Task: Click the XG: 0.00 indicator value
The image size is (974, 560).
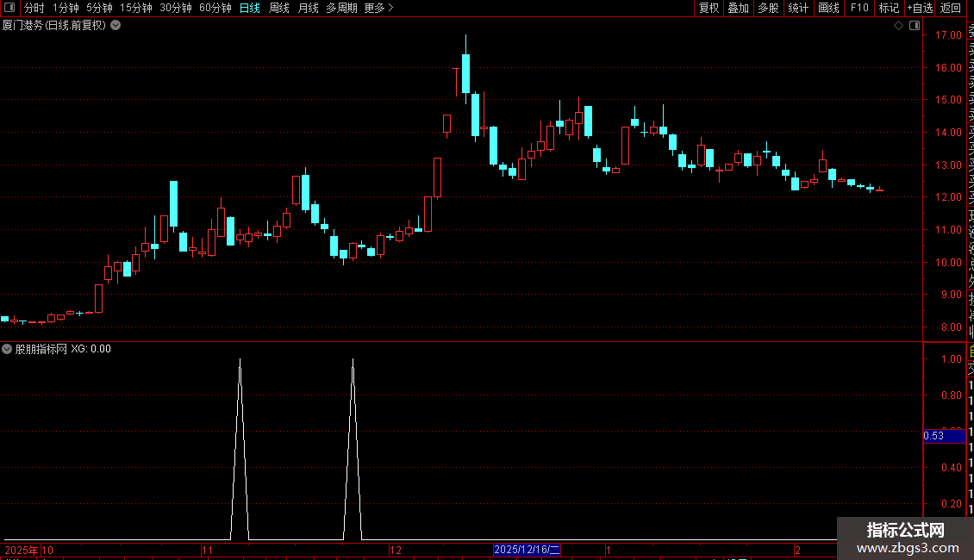Action: click(x=91, y=349)
